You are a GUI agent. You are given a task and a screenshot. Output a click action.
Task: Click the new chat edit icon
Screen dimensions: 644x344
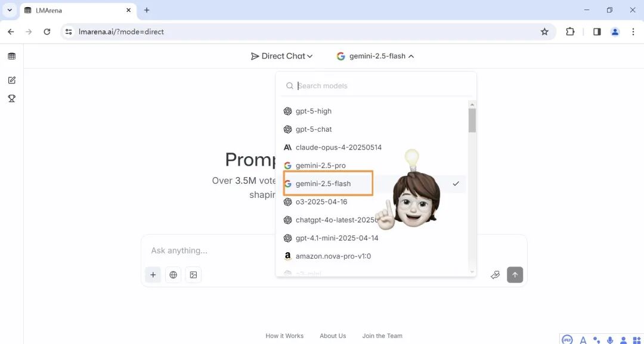pyautogui.click(x=11, y=80)
